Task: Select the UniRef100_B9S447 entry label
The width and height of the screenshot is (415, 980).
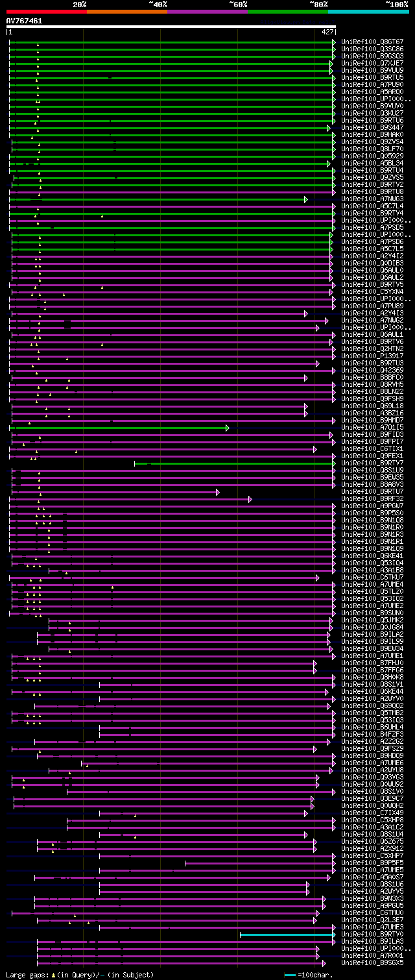Action: (x=372, y=127)
